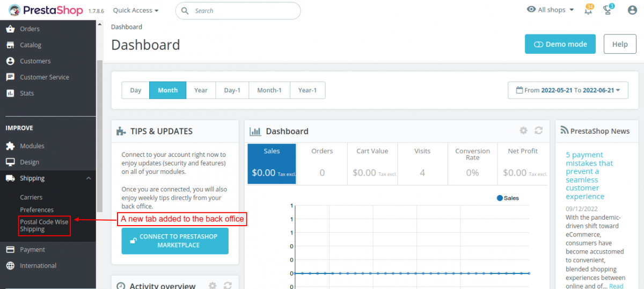Open the Modules menu item
The width and height of the screenshot is (644, 289).
click(48, 146)
